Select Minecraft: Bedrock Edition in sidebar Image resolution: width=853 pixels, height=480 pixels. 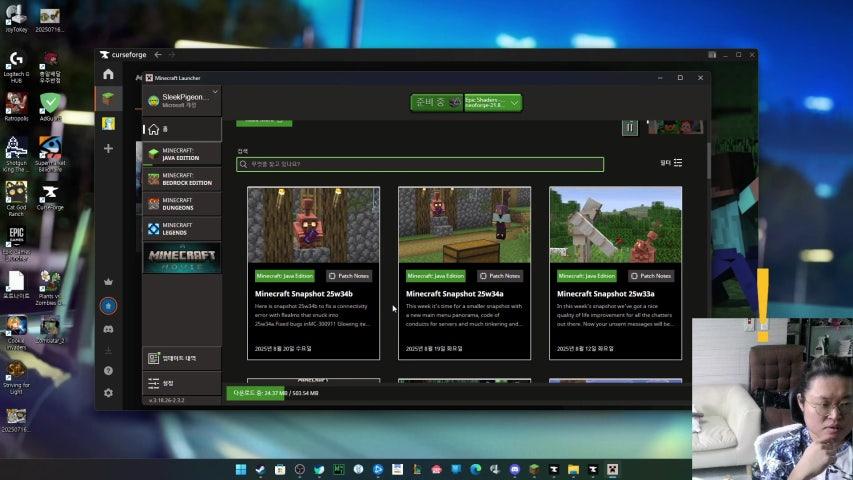(182, 179)
